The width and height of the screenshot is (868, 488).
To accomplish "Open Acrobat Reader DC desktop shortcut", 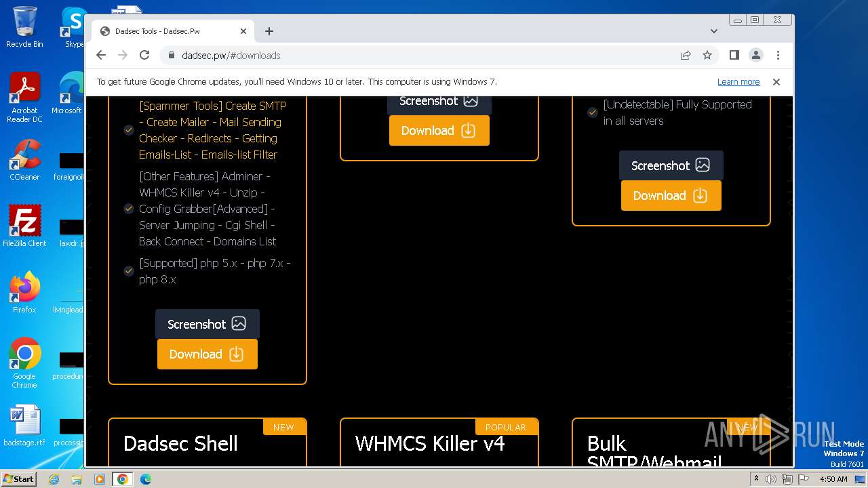I will (24, 98).
